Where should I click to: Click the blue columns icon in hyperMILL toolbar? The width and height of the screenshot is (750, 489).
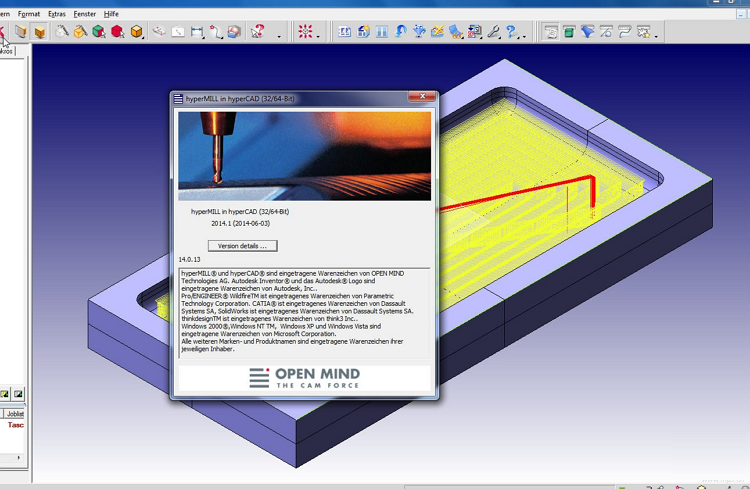382,32
